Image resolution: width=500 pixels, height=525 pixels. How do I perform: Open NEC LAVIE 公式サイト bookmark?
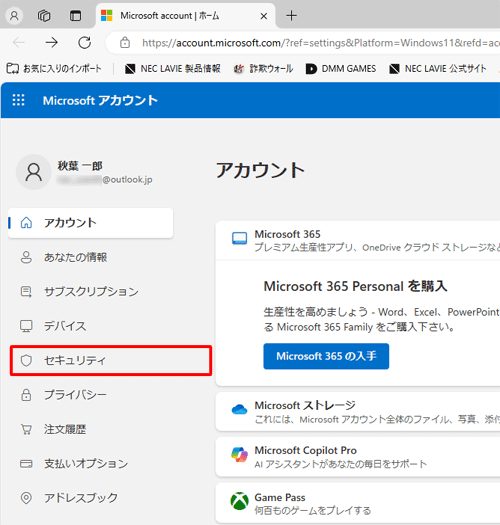click(438, 69)
